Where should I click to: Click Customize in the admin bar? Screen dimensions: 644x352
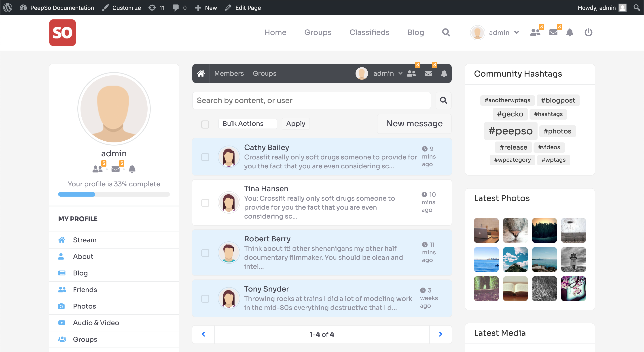click(121, 8)
